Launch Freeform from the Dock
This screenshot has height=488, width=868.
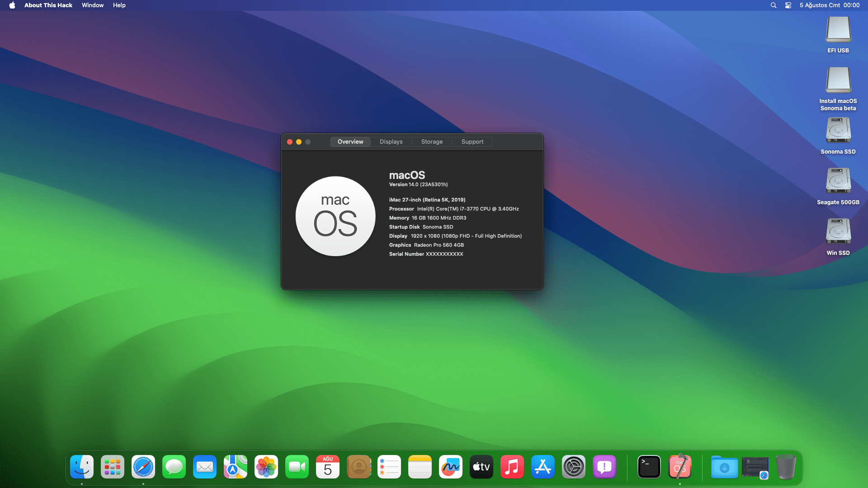450,467
